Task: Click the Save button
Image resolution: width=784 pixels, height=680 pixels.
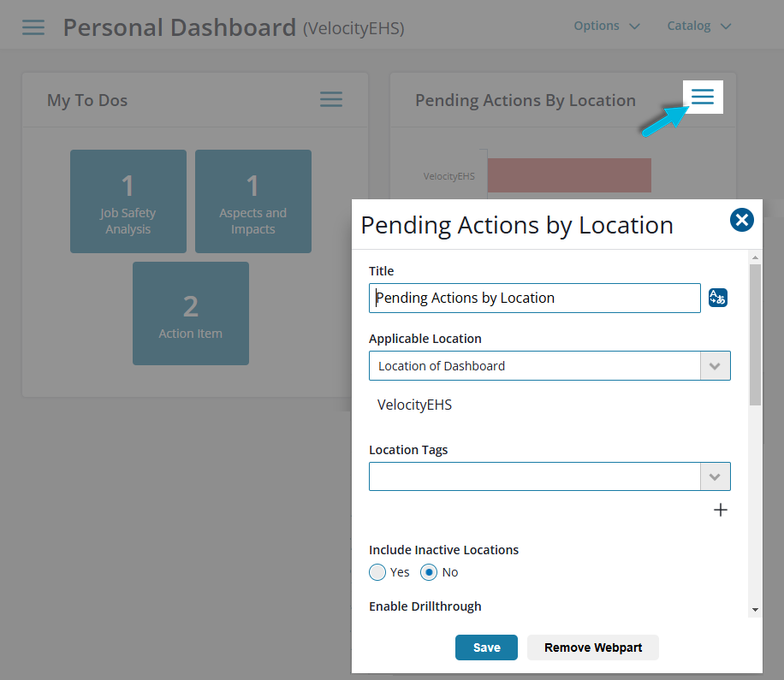Action: [486, 647]
